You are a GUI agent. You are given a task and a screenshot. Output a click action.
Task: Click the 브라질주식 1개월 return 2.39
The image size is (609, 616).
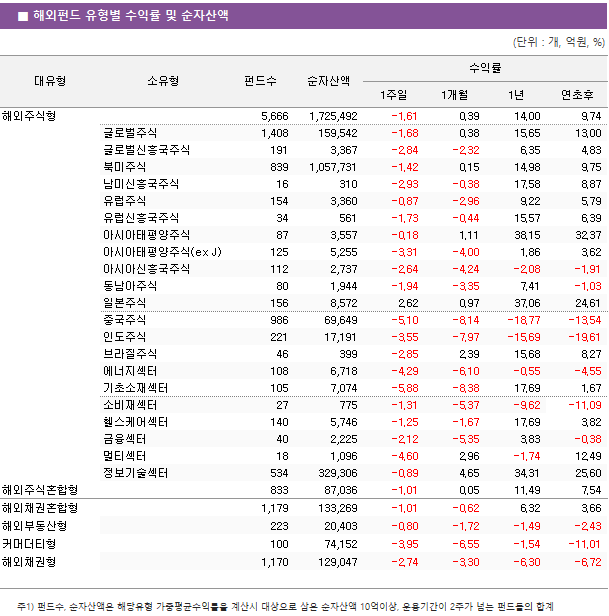[x=469, y=354]
